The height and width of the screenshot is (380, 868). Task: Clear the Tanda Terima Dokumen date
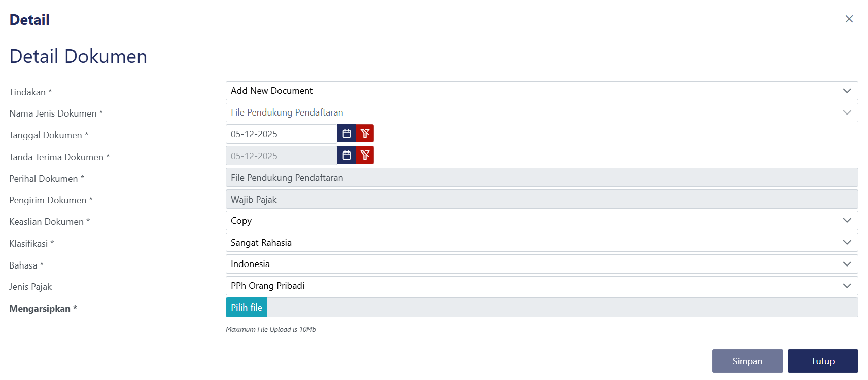[365, 156]
